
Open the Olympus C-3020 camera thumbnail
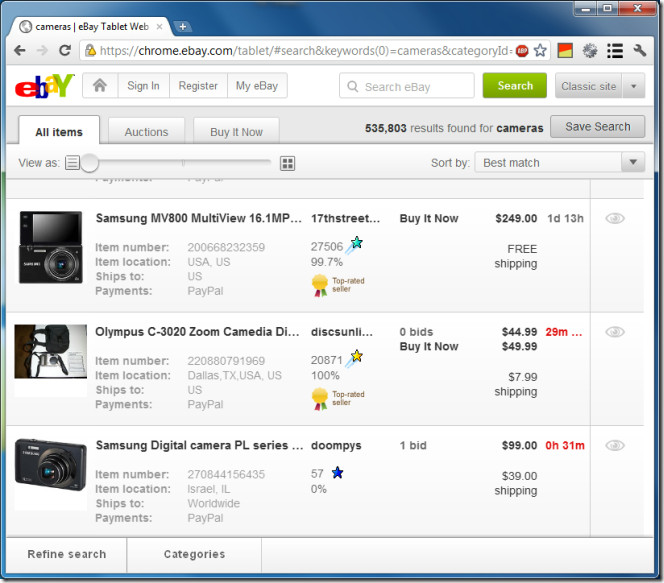[51, 351]
